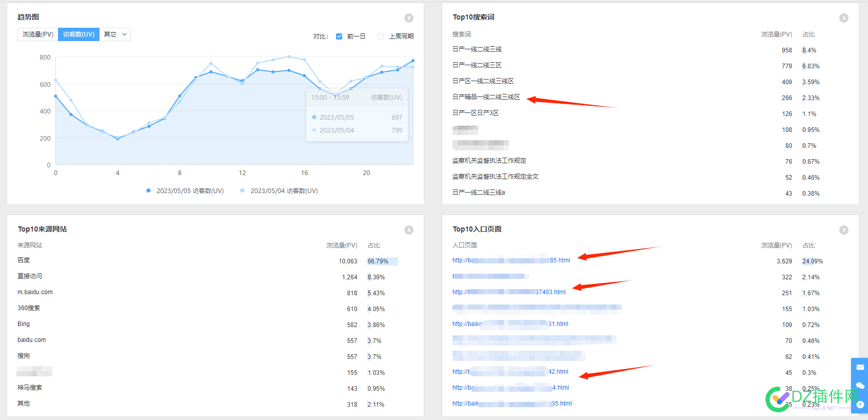Screen dimensions: 868x420
Task: Click search term 日产一线二线三线a
Action: pyautogui.click(x=479, y=193)
